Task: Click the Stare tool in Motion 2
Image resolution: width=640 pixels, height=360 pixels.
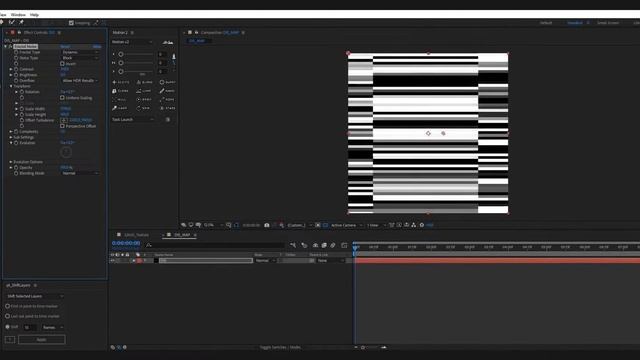Action: coord(167,108)
